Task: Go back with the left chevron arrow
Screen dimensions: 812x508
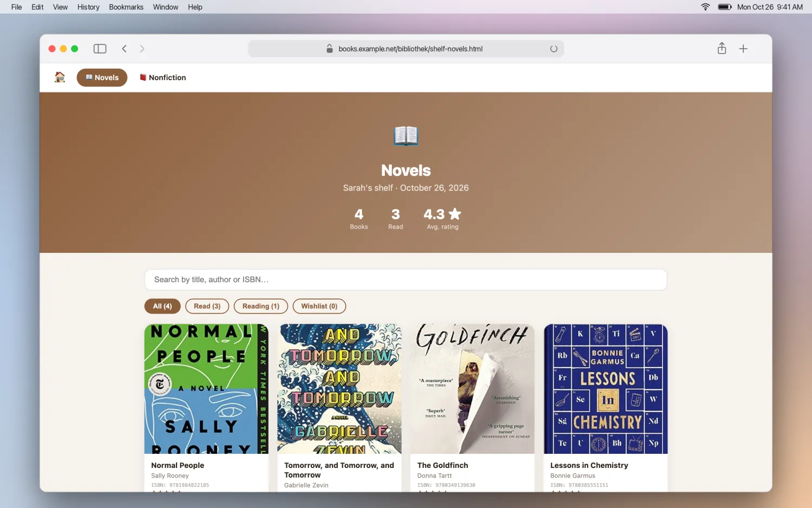Action: coord(125,49)
